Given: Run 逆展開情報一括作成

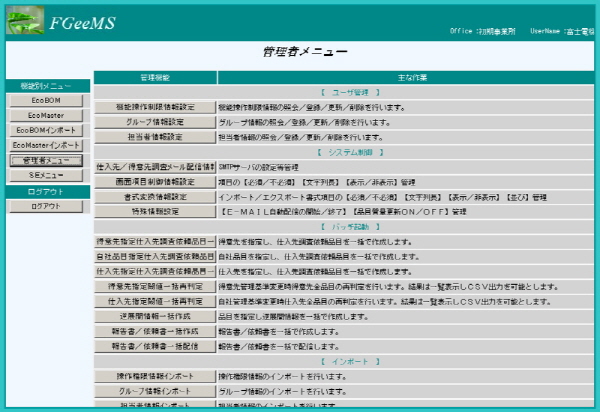Looking at the screenshot, I should click(155, 316).
